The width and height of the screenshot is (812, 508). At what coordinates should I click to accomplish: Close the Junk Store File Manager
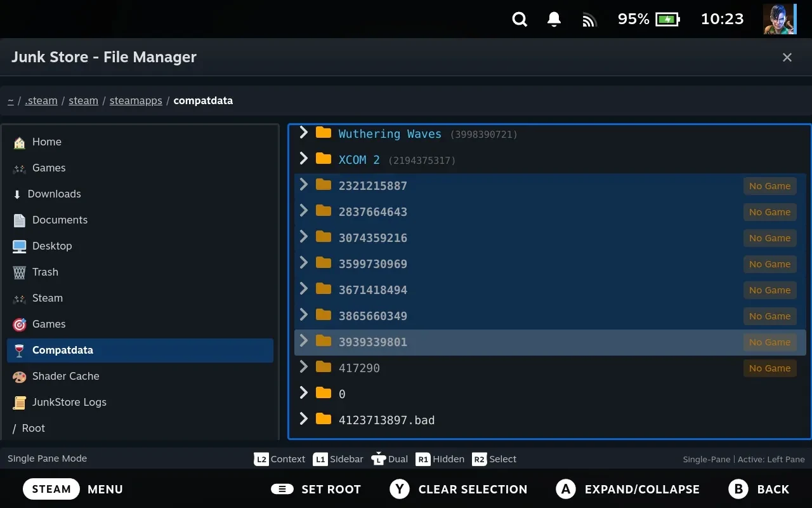click(787, 58)
